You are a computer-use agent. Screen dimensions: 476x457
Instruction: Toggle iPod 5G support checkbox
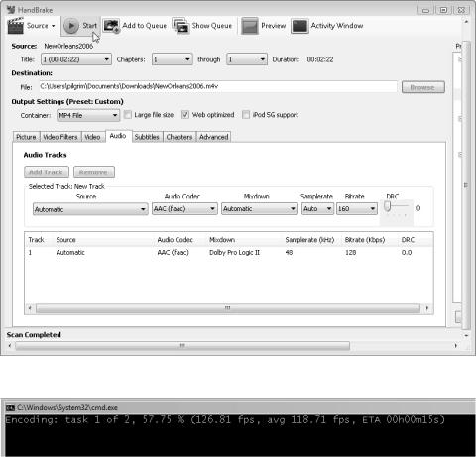point(246,115)
